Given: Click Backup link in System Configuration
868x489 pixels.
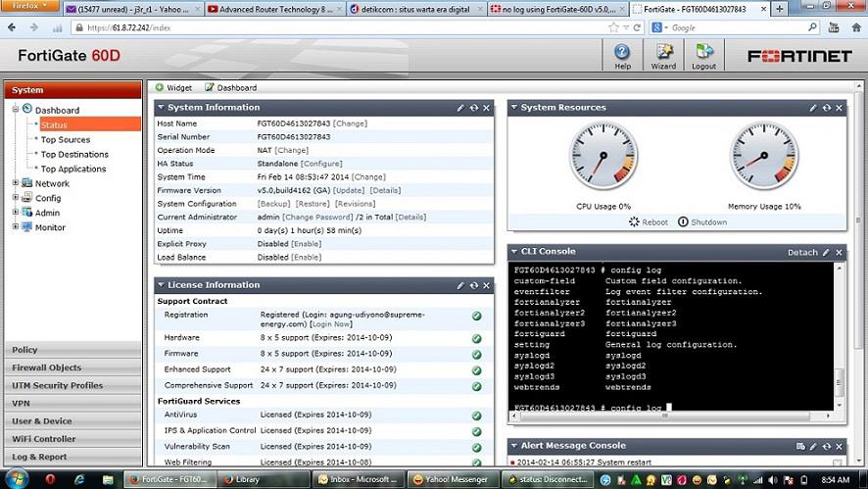Looking at the screenshot, I should tap(274, 204).
